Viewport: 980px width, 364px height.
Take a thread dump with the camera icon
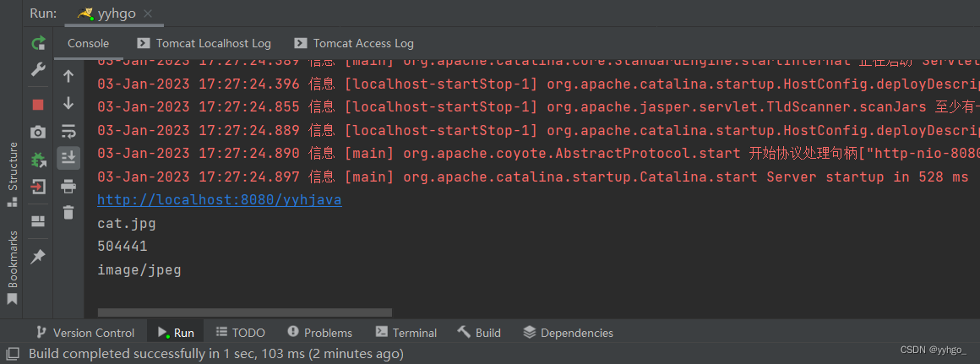click(38, 132)
